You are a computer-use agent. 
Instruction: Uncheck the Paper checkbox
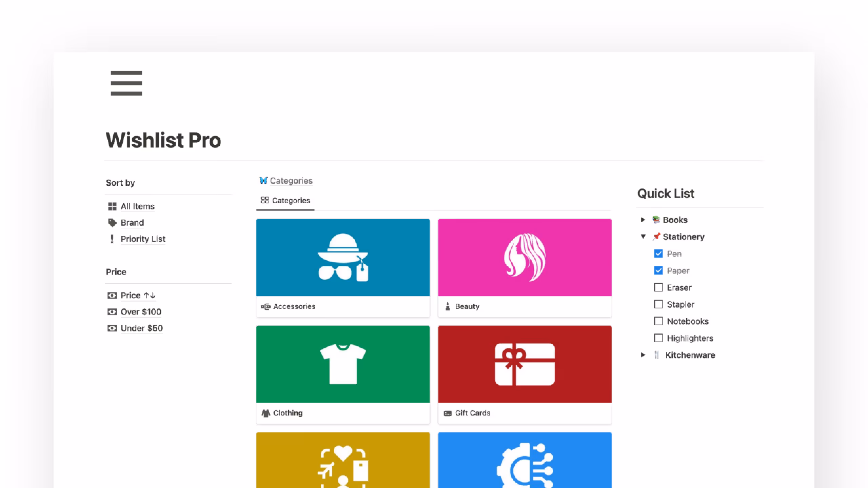click(658, 270)
